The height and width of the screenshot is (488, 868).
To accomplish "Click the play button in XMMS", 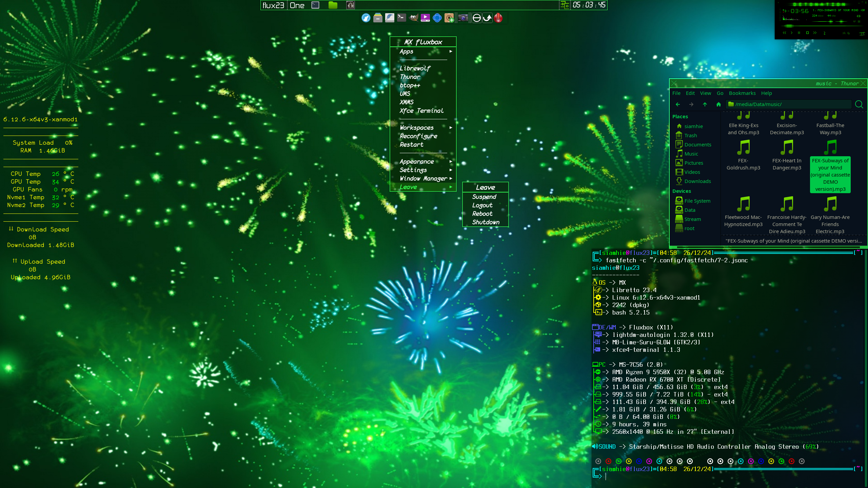I will (x=792, y=33).
